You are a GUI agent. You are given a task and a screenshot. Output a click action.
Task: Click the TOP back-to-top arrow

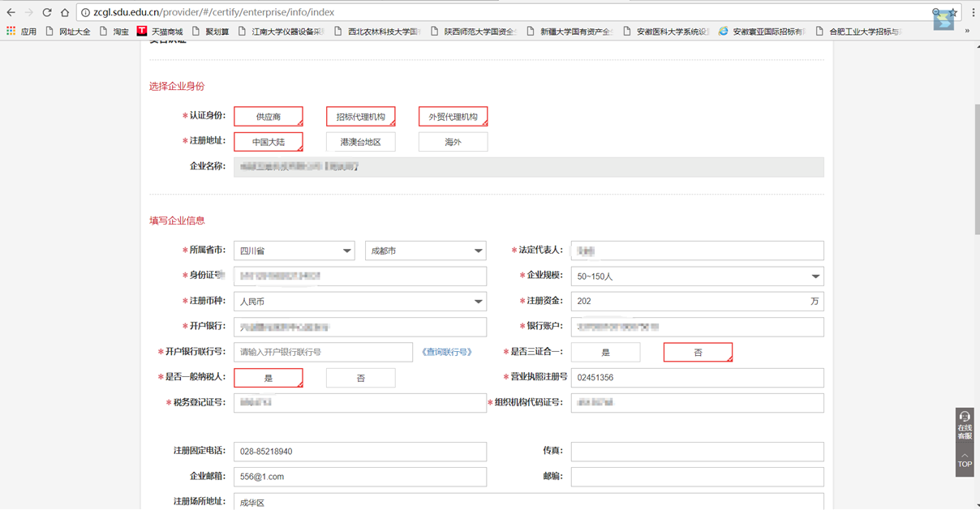[x=964, y=461]
